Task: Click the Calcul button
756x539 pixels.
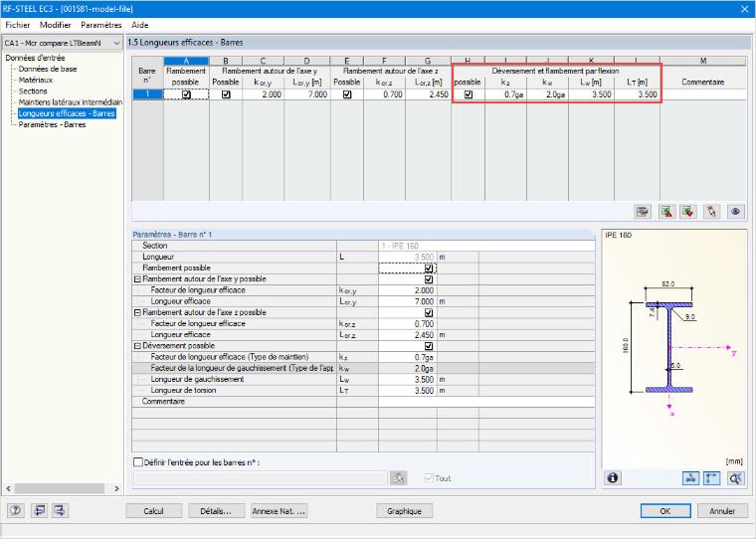Action: tap(154, 511)
